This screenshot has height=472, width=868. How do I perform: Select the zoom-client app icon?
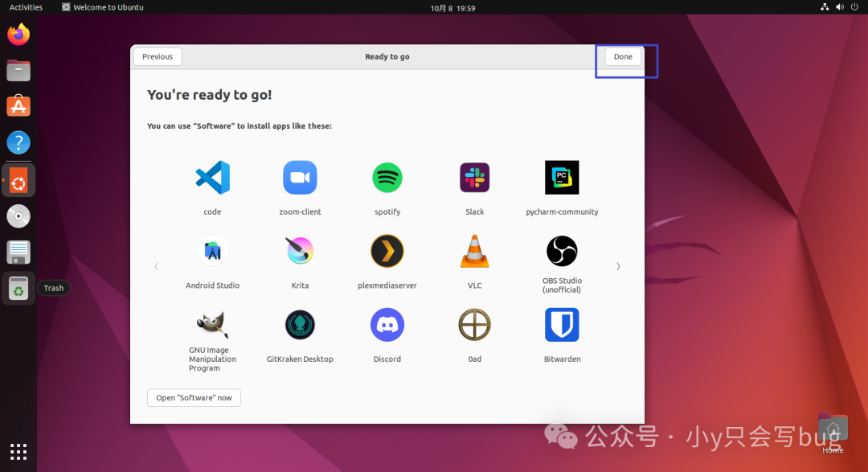[300, 177]
